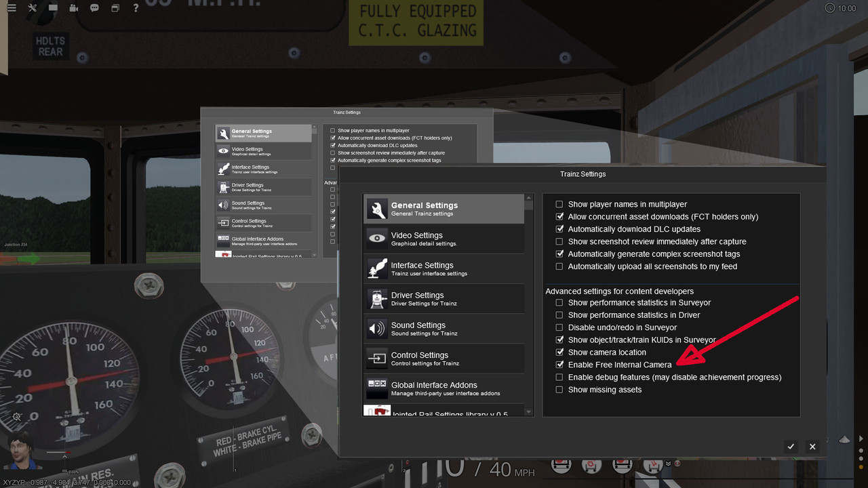This screenshot has height=488, width=868.
Task: Toggle Enable Free Internal Camera checkbox
Action: (x=559, y=365)
